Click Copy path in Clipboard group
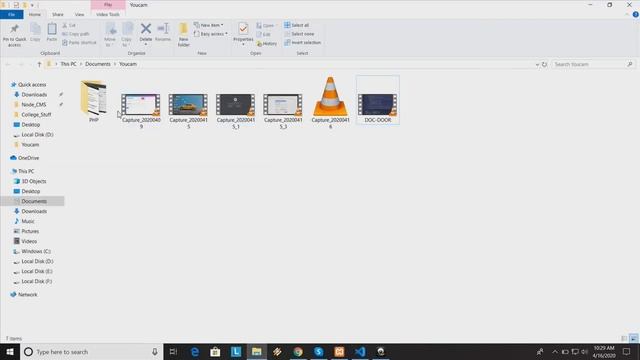This screenshot has width=640, height=360. tap(76, 34)
